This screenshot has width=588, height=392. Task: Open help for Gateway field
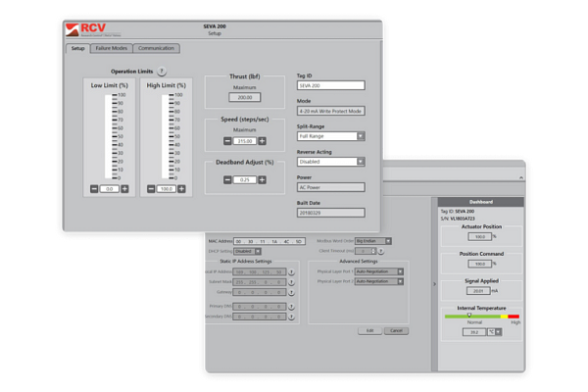pos(291,292)
